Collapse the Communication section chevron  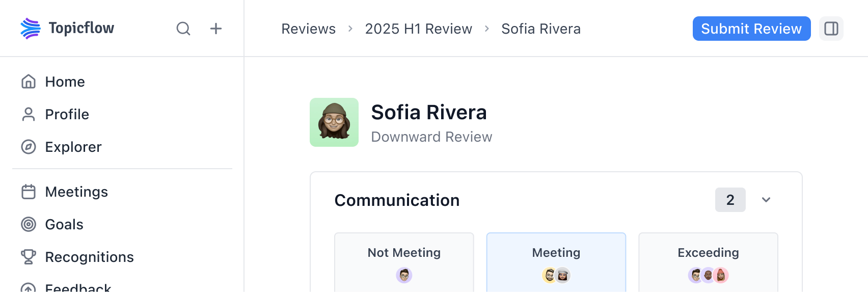coord(766,200)
